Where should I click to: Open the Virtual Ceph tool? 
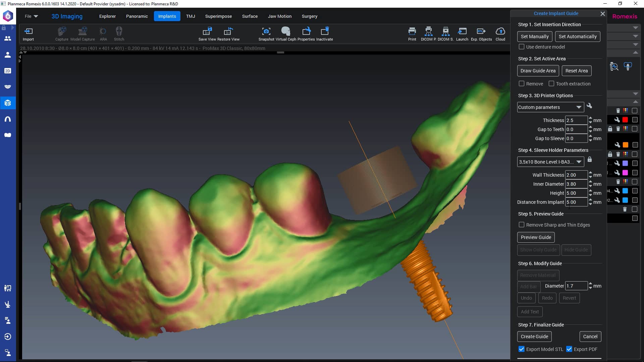point(286,32)
